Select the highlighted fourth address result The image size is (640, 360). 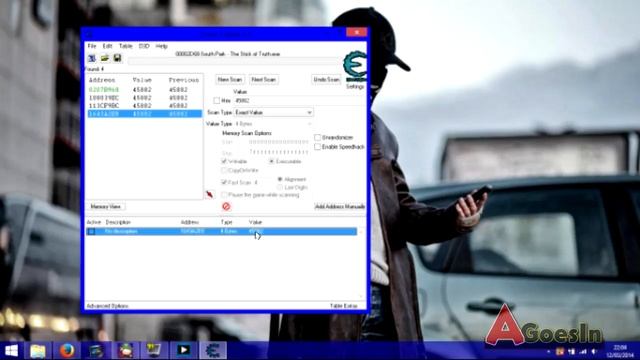144,113
